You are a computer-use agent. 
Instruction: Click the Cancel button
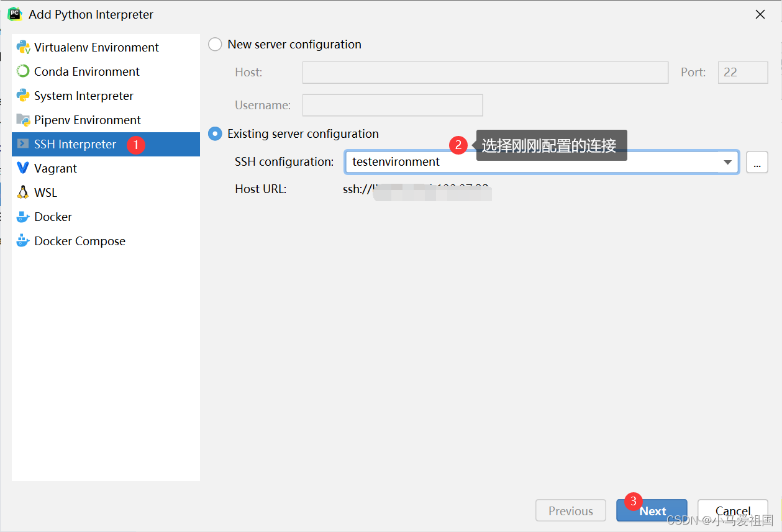pyautogui.click(x=733, y=511)
